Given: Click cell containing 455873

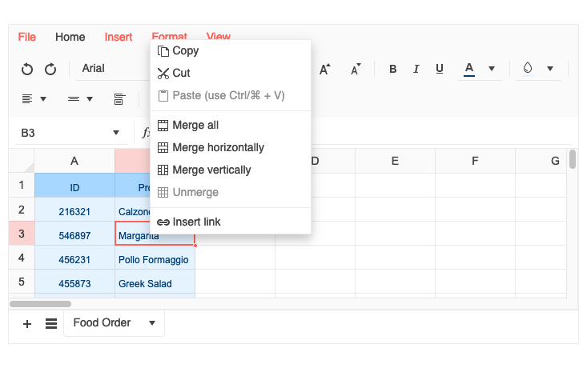Looking at the screenshot, I should [x=74, y=283].
